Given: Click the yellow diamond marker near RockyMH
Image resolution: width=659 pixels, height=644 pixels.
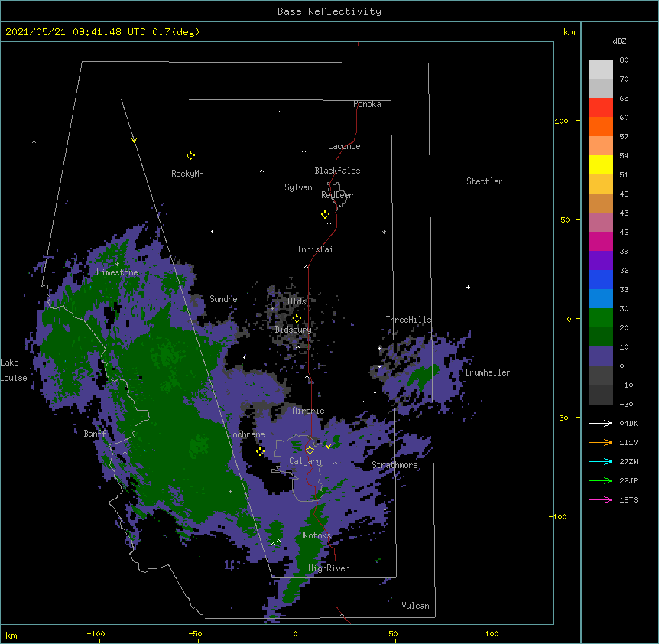Looking at the screenshot, I should click(x=190, y=156).
